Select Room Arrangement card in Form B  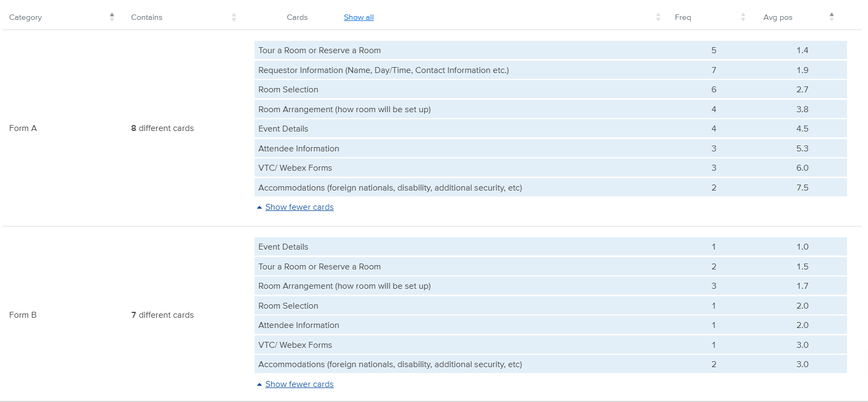click(x=344, y=286)
